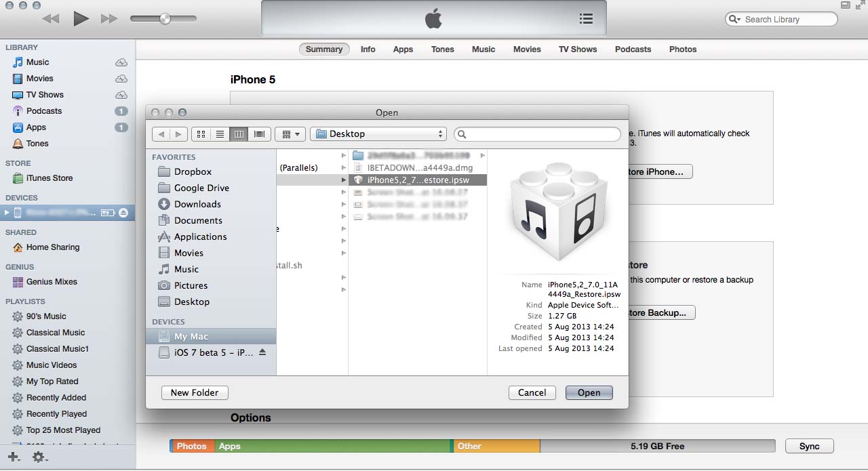Go back in the Open dialog
The width and height of the screenshot is (868, 471).
pos(161,134)
